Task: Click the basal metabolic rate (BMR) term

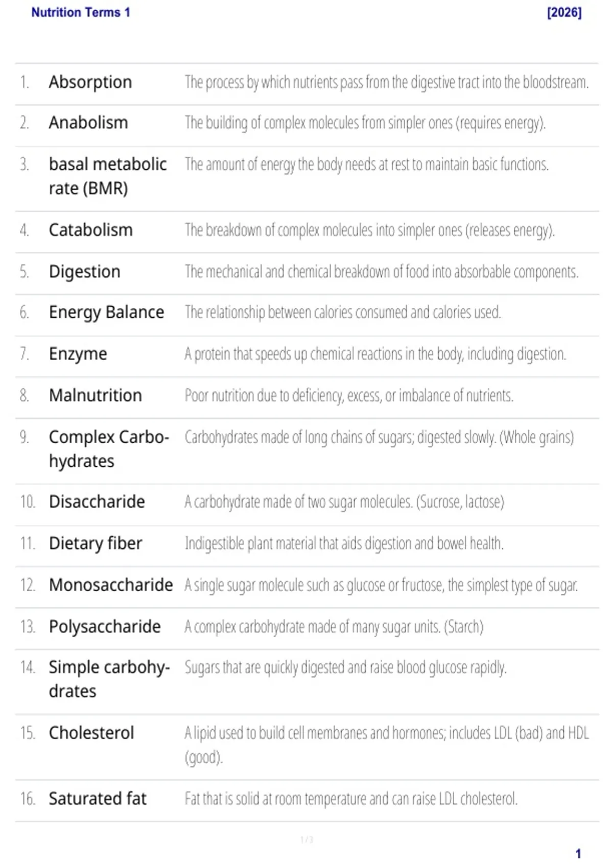Action: coord(108,176)
